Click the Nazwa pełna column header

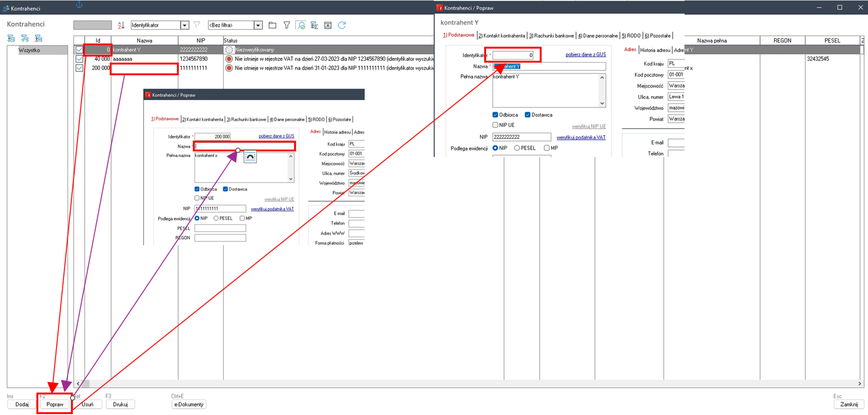coord(712,40)
